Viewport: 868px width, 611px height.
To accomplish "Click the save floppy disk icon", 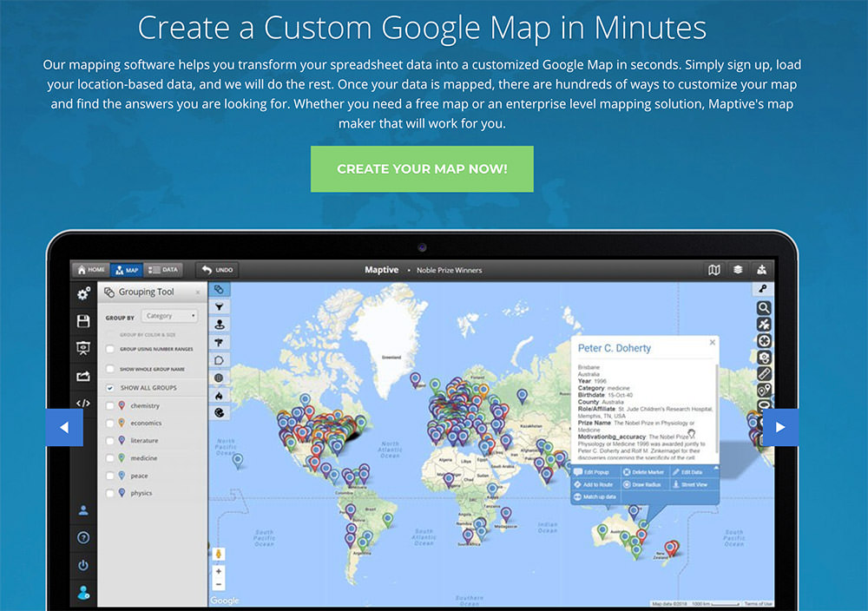I will pyautogui.click(x=83, y=321).
